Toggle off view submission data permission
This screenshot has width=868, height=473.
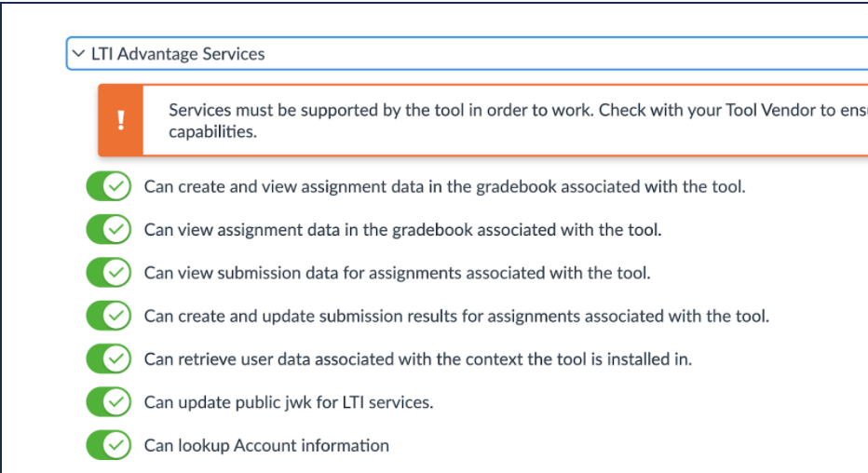tap(109, 273)
